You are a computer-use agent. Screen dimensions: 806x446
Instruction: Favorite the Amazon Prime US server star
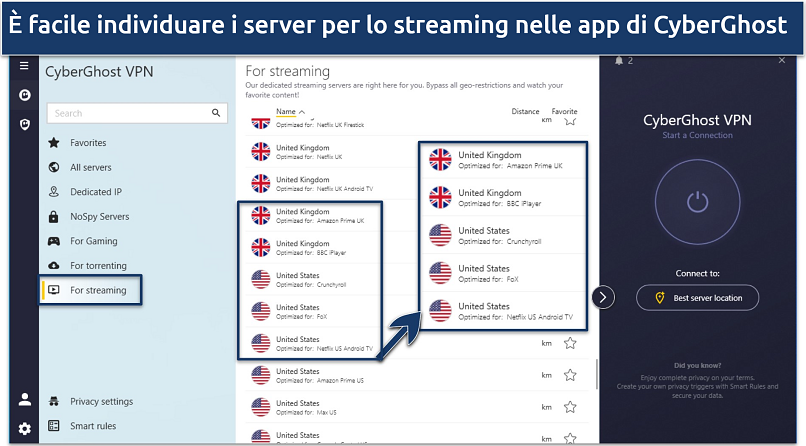click(570, 376)
